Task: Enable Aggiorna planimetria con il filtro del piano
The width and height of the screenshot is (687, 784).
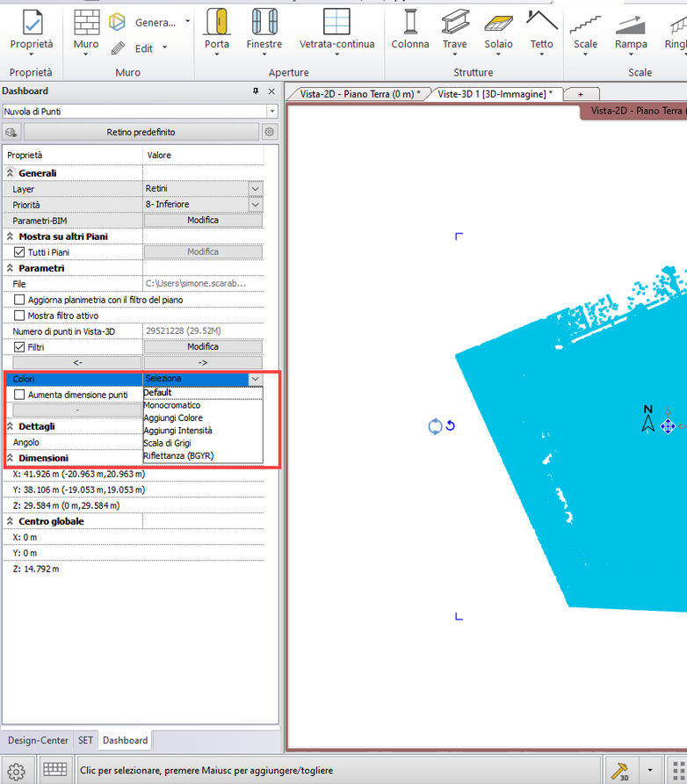Action: pyautogui.click(x=19, y=300)
